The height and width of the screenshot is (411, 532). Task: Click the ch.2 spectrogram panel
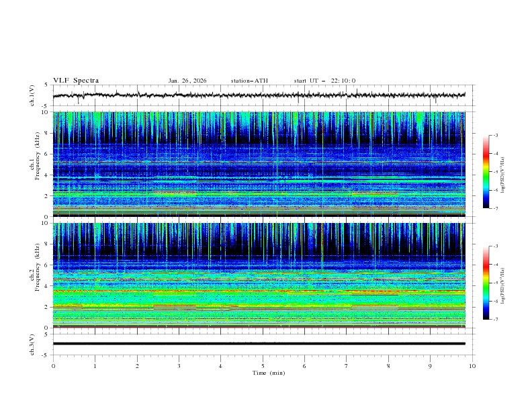pos(259,275)
